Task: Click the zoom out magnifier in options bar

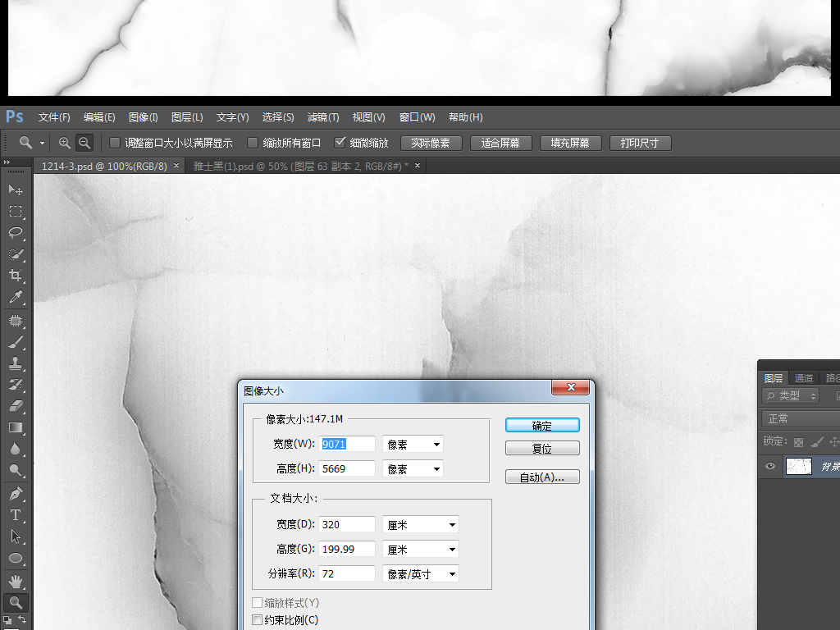Action: pyautogui.click(x=84, y=143)
